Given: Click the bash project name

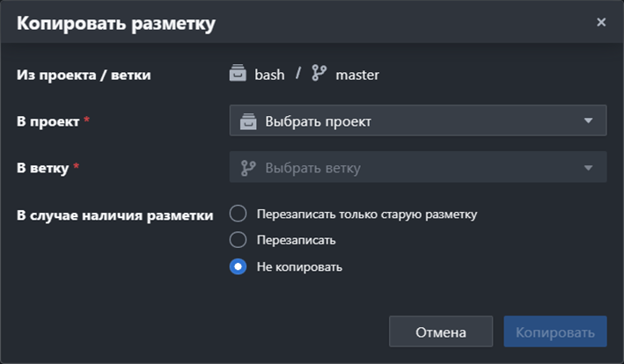Looking at the screenshot, I should point(269,75).
